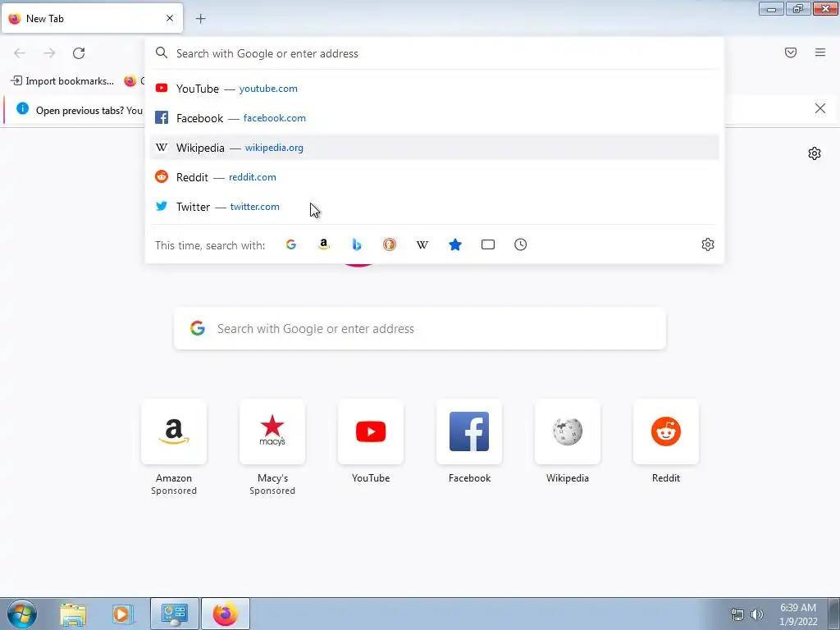Switch to Control Panel taskbar window

point(175,614)
